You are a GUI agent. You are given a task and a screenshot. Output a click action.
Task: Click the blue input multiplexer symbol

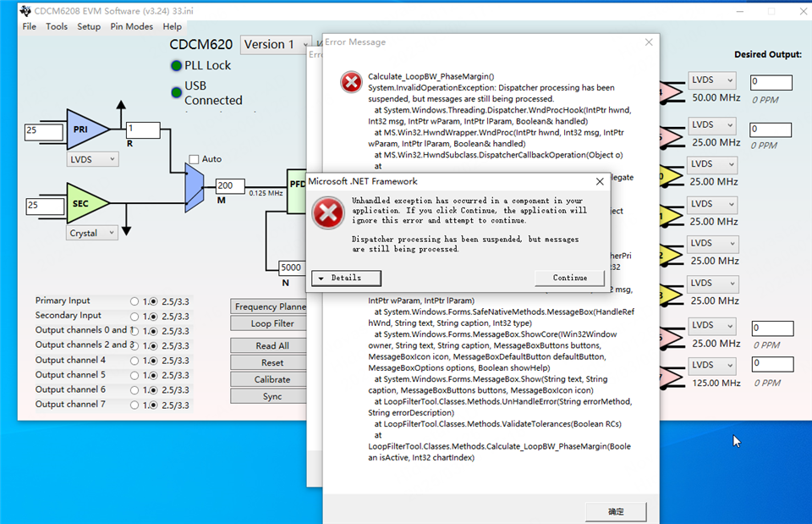(x=195, y=187)
